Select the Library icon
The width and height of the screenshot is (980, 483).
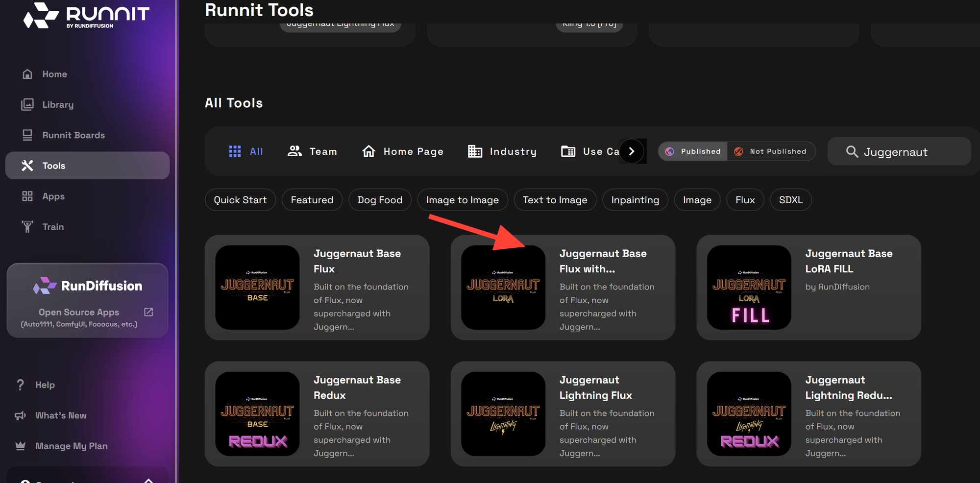27,104
